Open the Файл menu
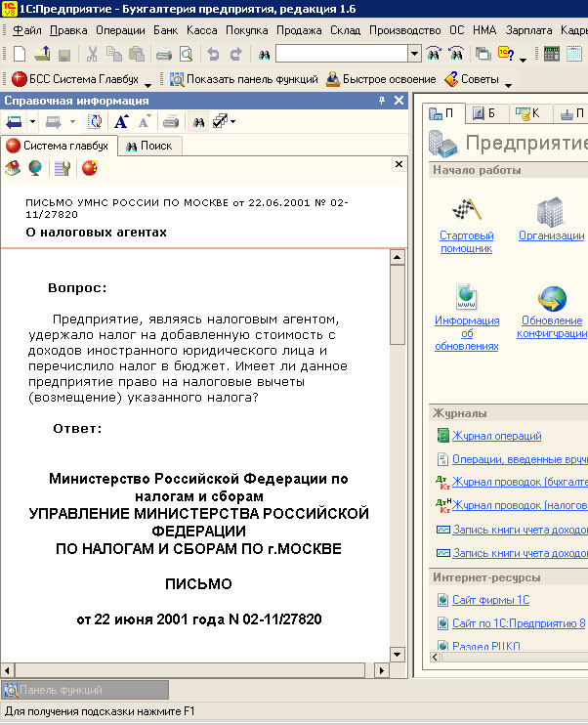 click(x=26, y=30)
